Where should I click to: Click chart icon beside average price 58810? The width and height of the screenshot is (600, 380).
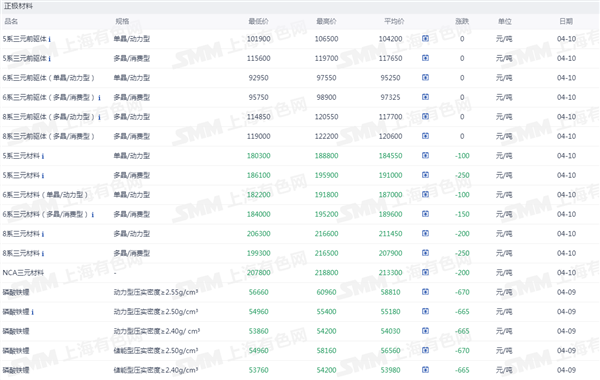point(425,292)
